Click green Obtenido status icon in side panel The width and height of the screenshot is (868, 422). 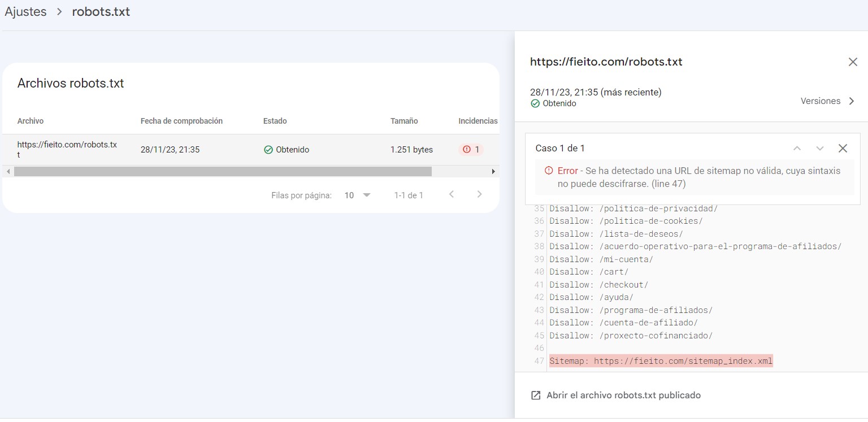coord(535,104)
